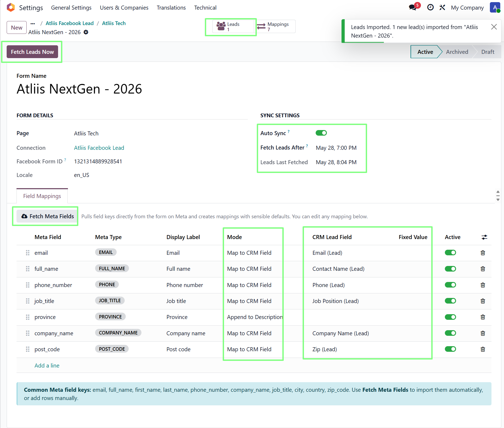Click the Fetch Leads Now button
This screenshot has width=504, height=428.
pyautogui.click(x=32, y=52)
